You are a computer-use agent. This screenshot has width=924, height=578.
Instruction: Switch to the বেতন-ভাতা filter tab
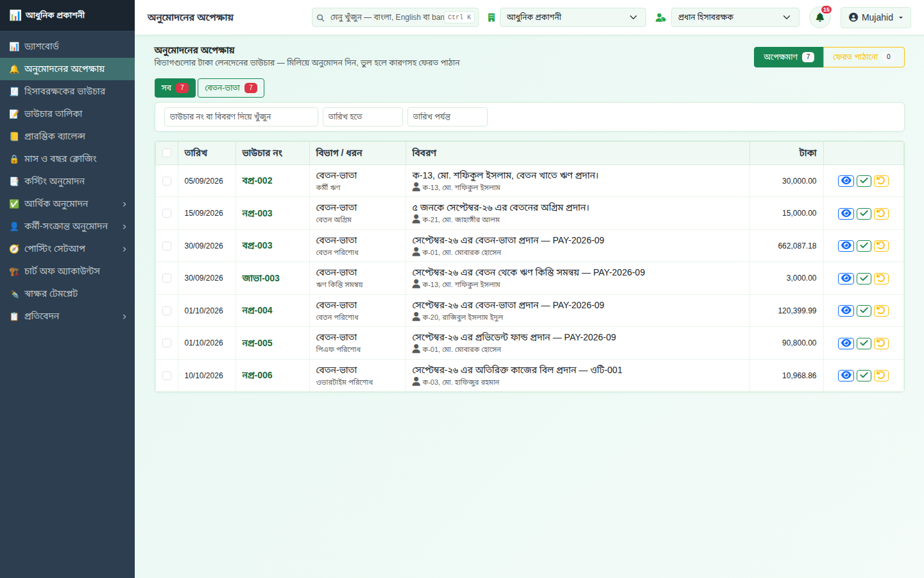coord(231,88)
